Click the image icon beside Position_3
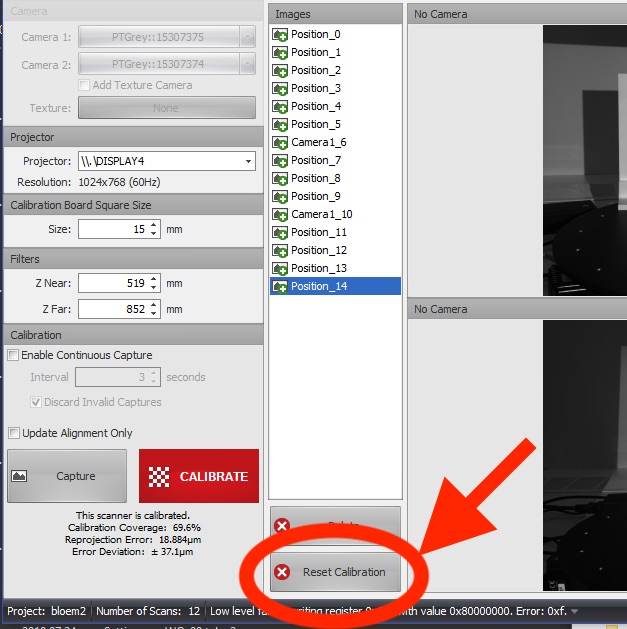This screenshot has width=627, height=629. [x=280, y=88]
